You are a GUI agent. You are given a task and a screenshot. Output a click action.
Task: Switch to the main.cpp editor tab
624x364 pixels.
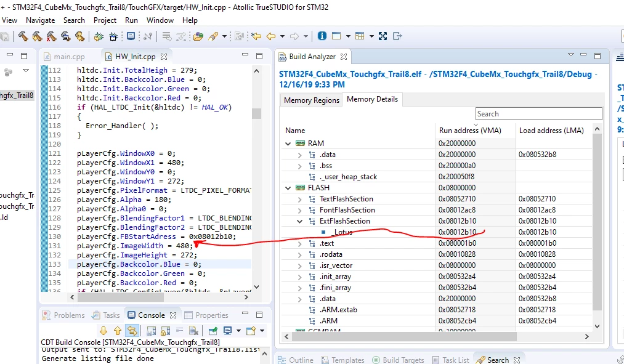coord(69,57)
